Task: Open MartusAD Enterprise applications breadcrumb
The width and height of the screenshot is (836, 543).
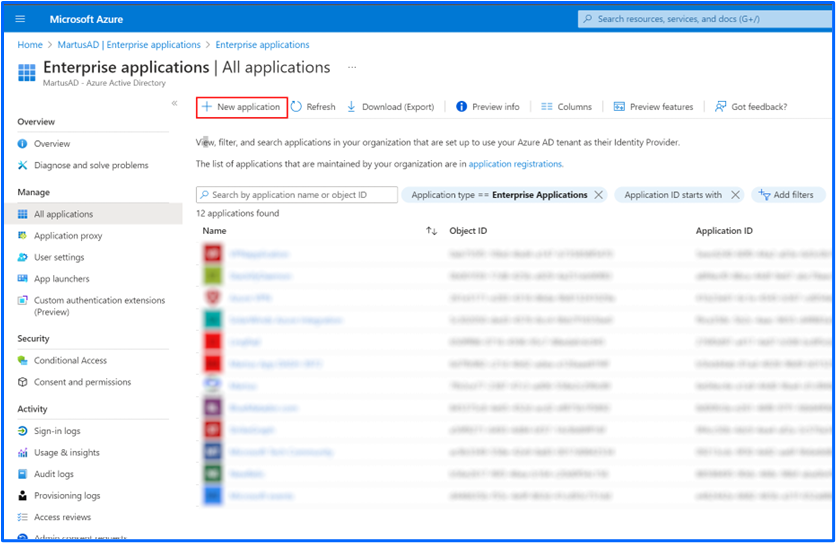Action: [129, 45]
